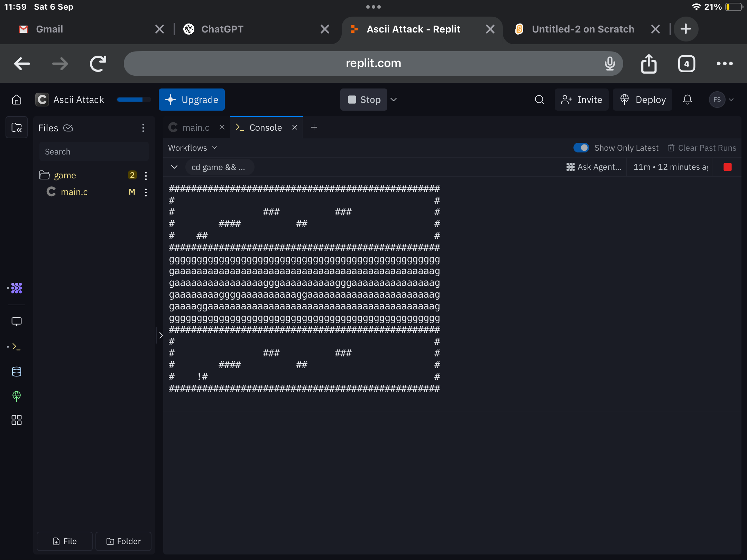Click the Upgrade button
The image size is (747, 560).
tap(192, 100)
